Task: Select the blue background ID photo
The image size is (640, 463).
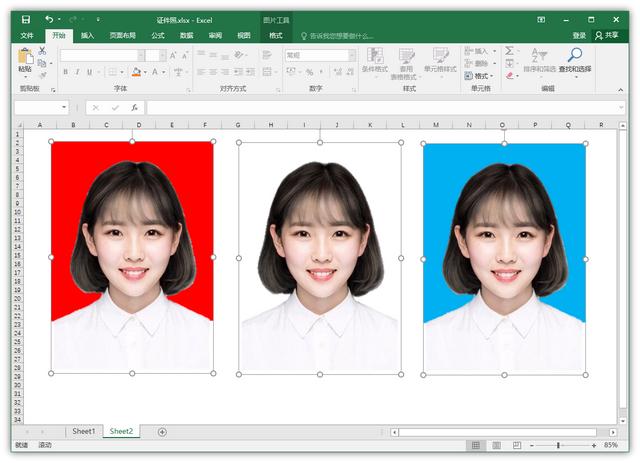Action: point(504,259)
